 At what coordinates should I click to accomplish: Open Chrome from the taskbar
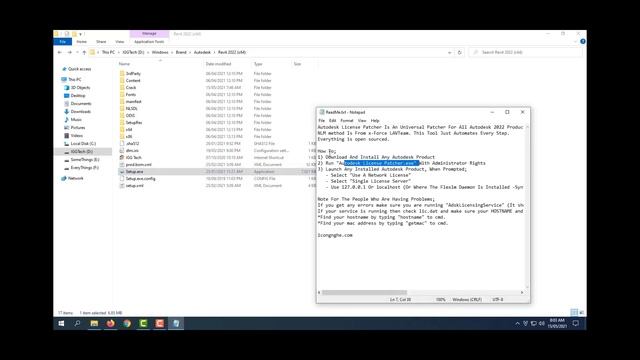click(x=127, y=324)
